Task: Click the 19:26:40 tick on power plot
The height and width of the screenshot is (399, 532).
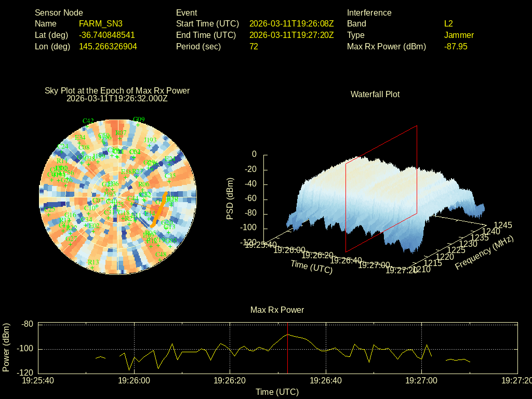Action: [x=326, y=380]
